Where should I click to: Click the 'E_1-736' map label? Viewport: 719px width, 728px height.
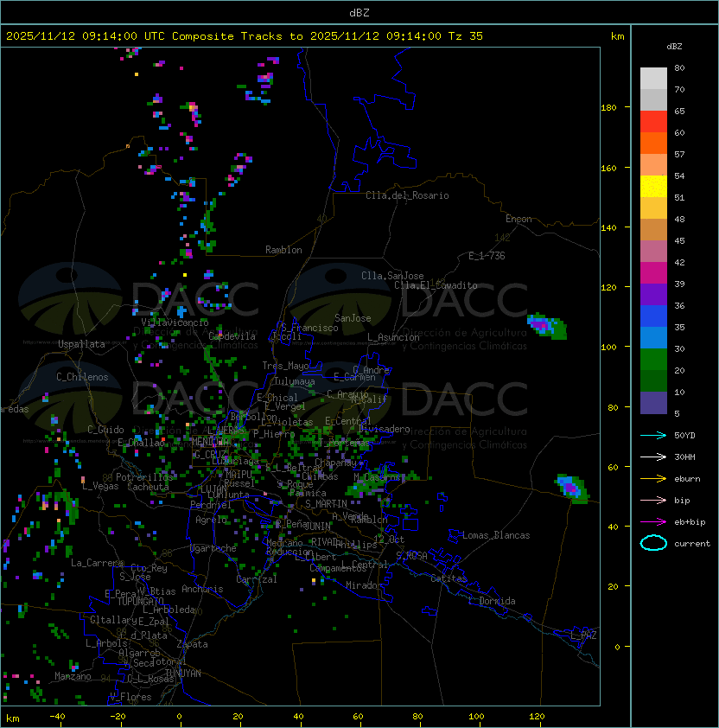tap(487, 256)
